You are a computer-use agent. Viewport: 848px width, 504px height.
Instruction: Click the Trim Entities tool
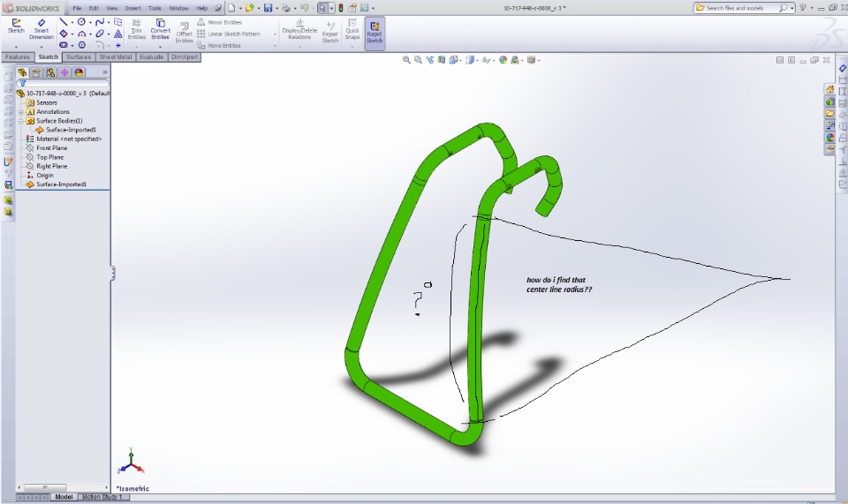(136, 29)
